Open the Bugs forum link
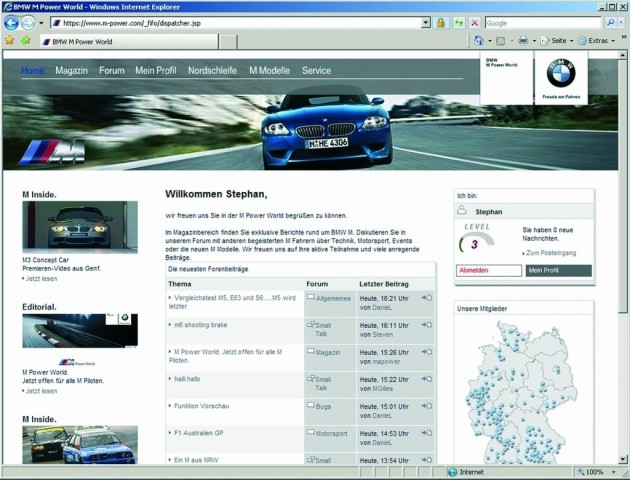The width and height of the screenshot is (630, 480). pos(323,406)
